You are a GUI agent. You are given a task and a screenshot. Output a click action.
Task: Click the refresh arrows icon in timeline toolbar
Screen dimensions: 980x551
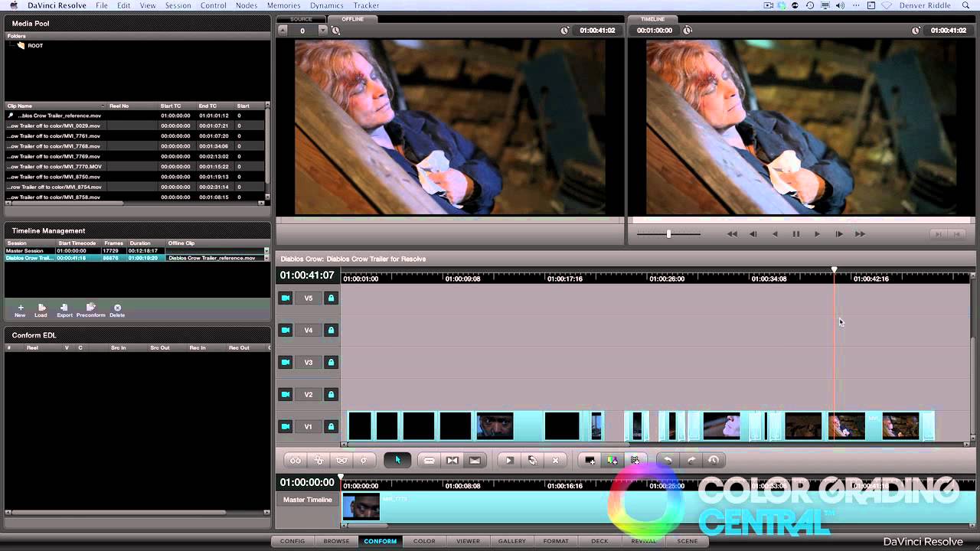532,460
